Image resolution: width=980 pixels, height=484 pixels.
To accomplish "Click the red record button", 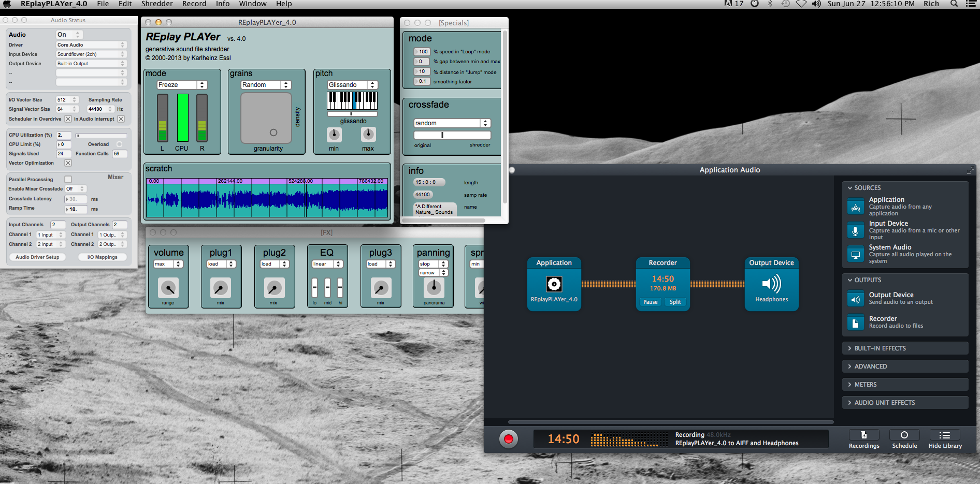I will pyautogui.click(x=508, y=439).
